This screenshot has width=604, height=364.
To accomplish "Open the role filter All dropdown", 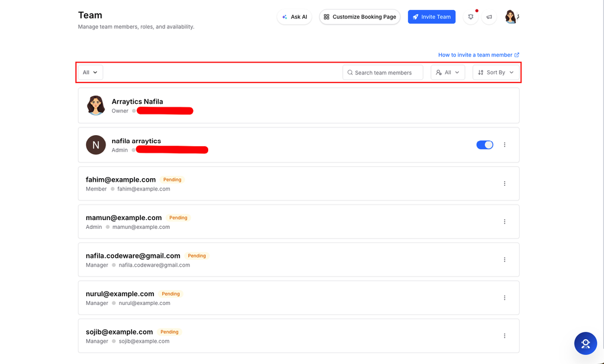I will coord(448,73).
